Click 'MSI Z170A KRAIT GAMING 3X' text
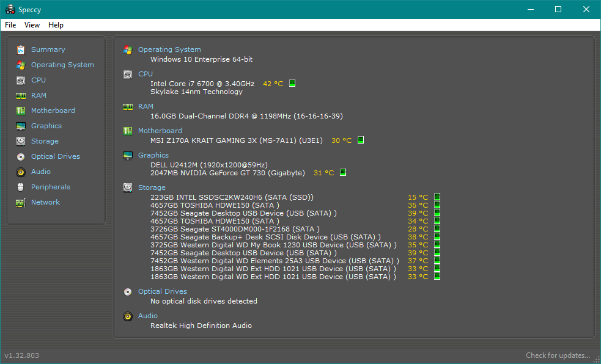The height and width of the screenshot is (364, 601). 204,140
